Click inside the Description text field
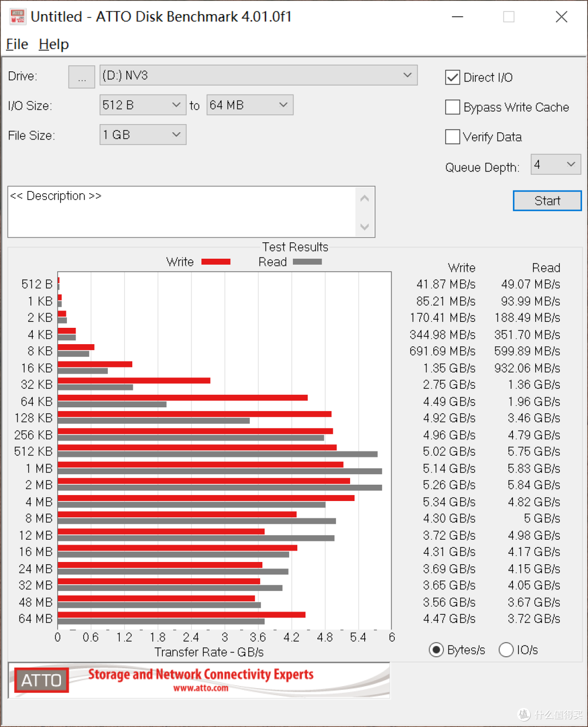Image resolution: width=588 pixels, height=727 pixels. click(180, 212)
